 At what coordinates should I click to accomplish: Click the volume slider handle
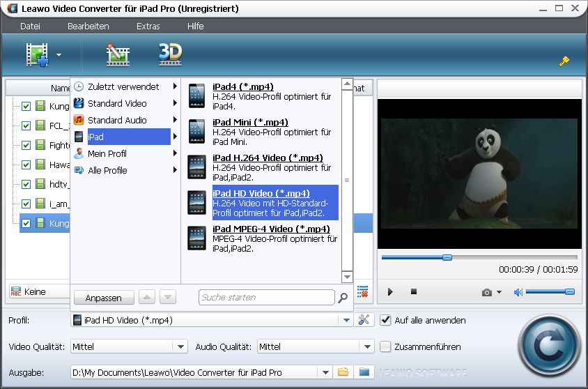(570, 292)
